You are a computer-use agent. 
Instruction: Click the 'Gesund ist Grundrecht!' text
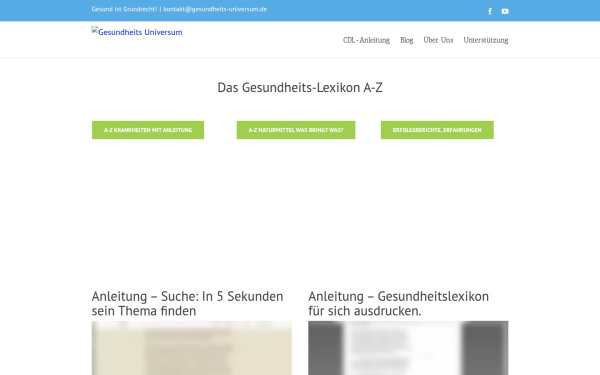tap(124, 9)
